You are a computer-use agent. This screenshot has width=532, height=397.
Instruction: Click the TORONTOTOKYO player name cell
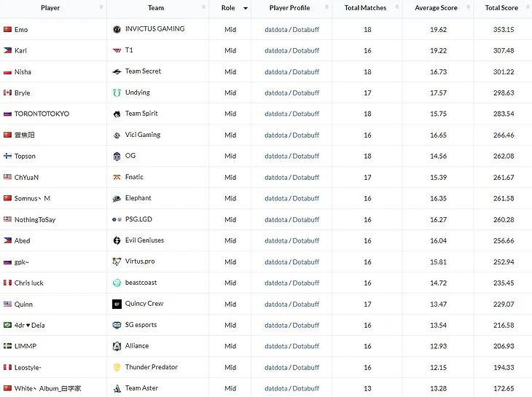pos(42,114)
